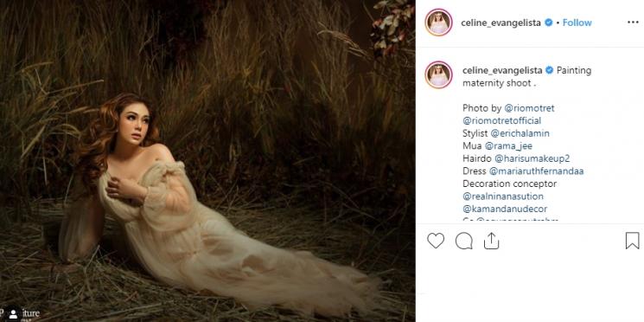Open the header profile avatar of celine_evangelista
The height and width of the screenshot is (322, 644).
point(438,23)
